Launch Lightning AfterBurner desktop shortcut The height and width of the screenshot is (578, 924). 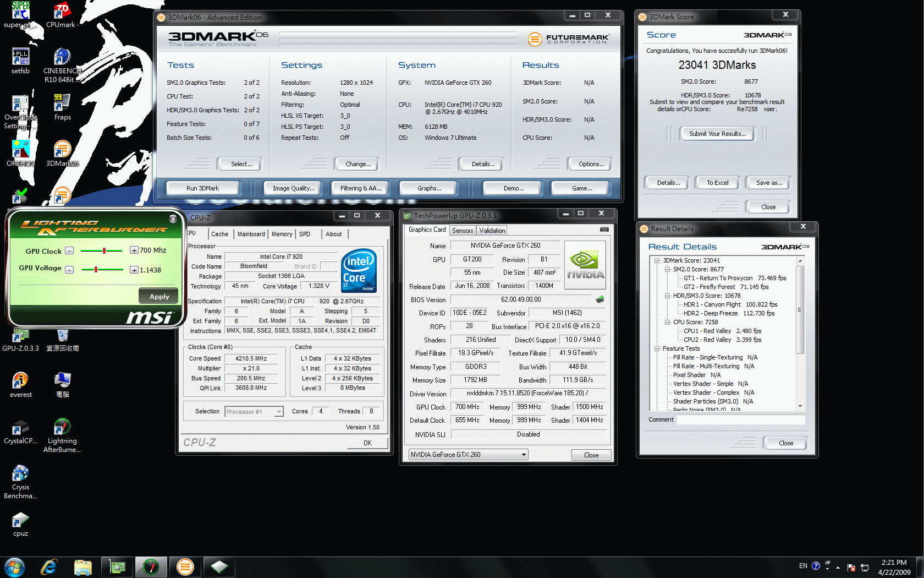tap(62, 435)
